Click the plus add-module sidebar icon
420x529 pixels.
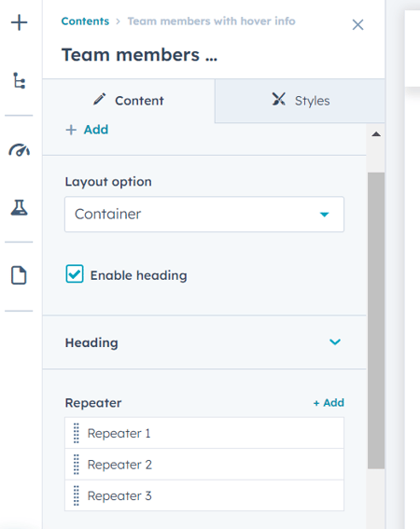click(x=19, y=22)
